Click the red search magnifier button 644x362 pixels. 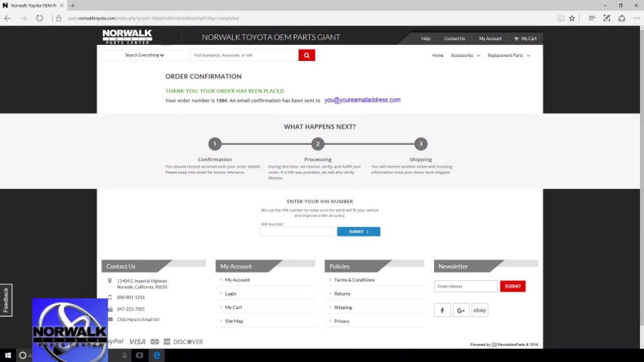[x=306, y=55]
